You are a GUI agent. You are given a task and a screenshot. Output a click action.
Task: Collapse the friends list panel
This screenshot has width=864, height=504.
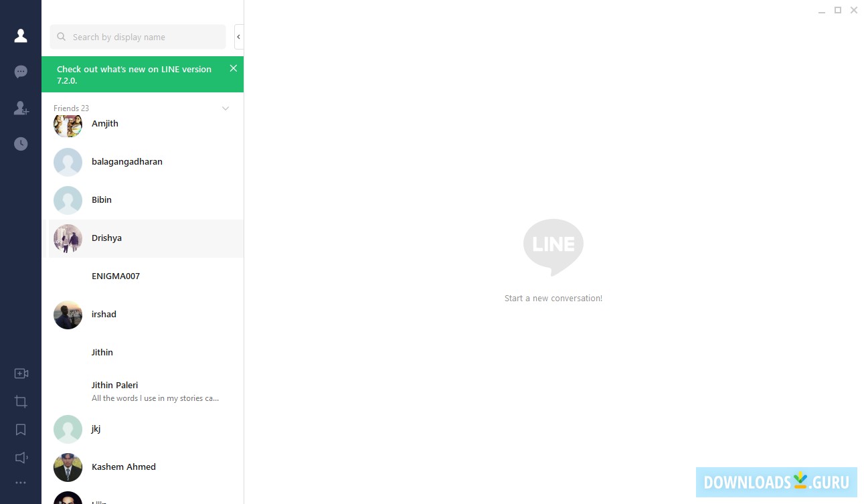(239, 37)
